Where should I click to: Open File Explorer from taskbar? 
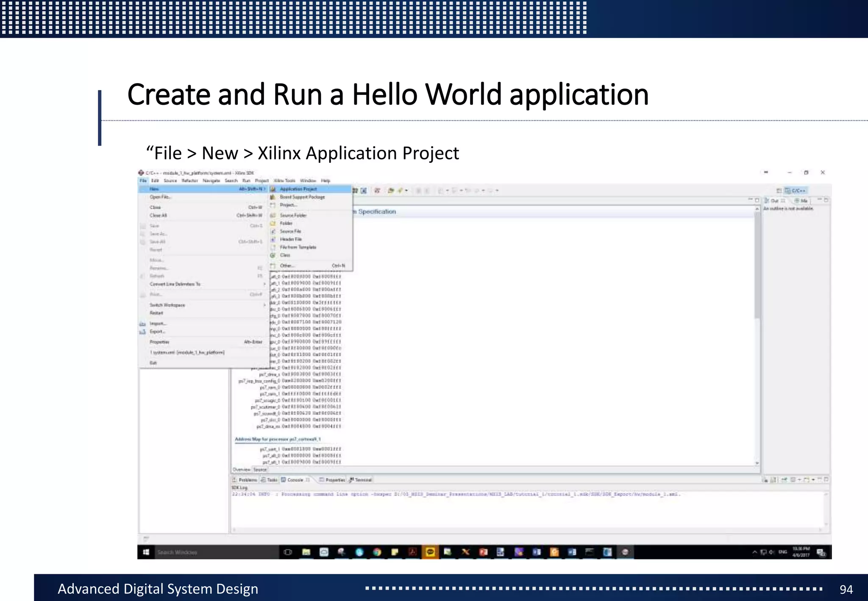tap(306, 552)
